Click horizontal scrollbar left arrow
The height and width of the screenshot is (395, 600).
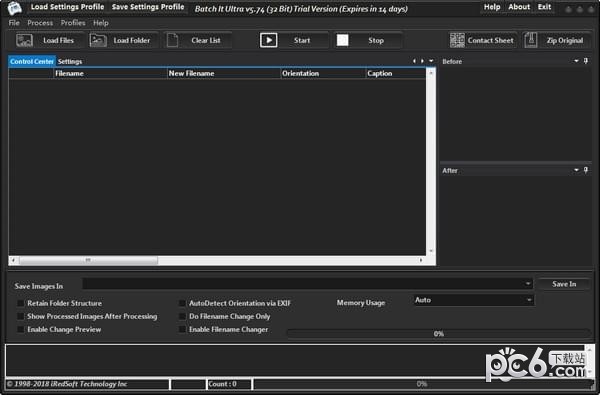(13, 260)
